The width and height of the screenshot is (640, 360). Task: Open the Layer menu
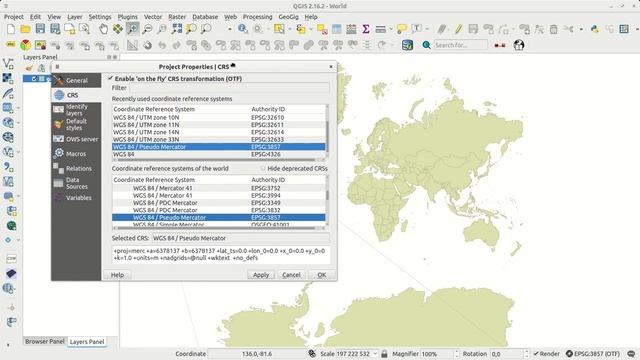[x=75, y=17]
